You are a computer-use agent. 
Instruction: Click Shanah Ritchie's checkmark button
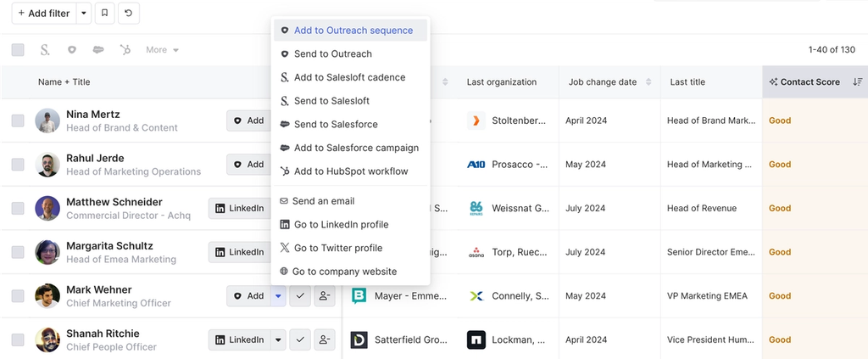300,339
